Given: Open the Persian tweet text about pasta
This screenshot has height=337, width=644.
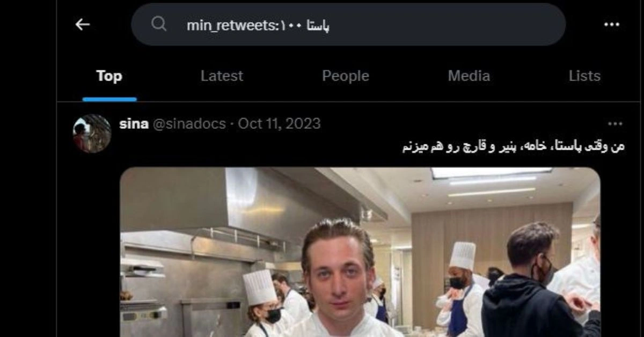Looking at the screenshot, I should click(514, 147).
